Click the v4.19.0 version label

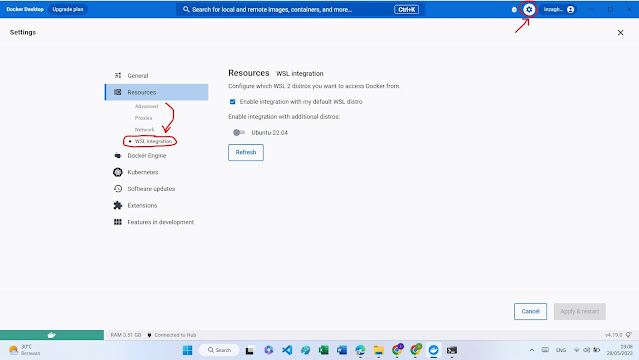coord(613,335)
